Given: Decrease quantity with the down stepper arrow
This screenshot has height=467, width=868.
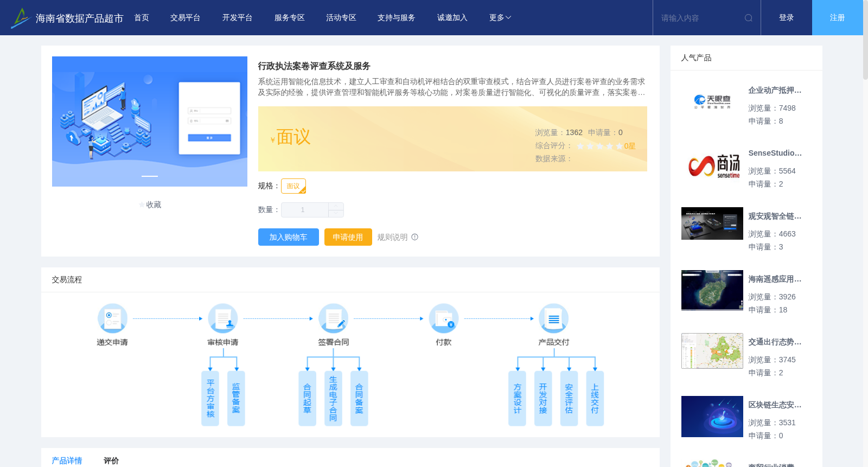Looking at the screenshot, I should point(336,213).
